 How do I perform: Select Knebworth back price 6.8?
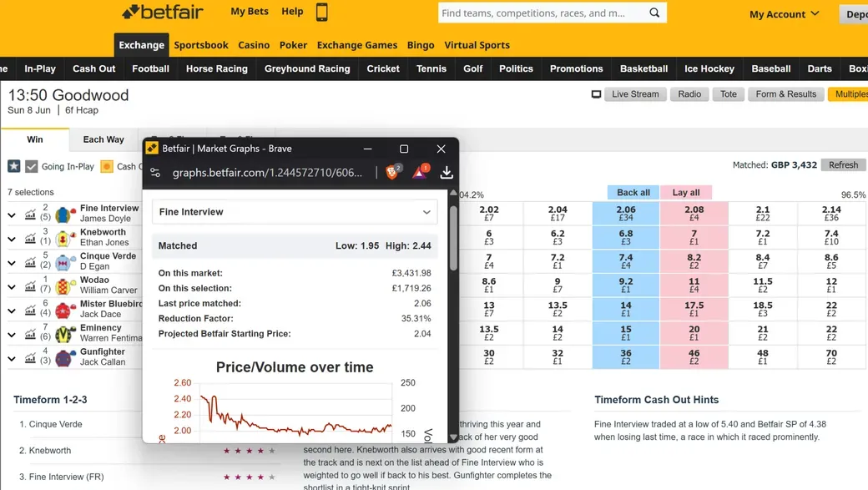[x=626, y=237]
